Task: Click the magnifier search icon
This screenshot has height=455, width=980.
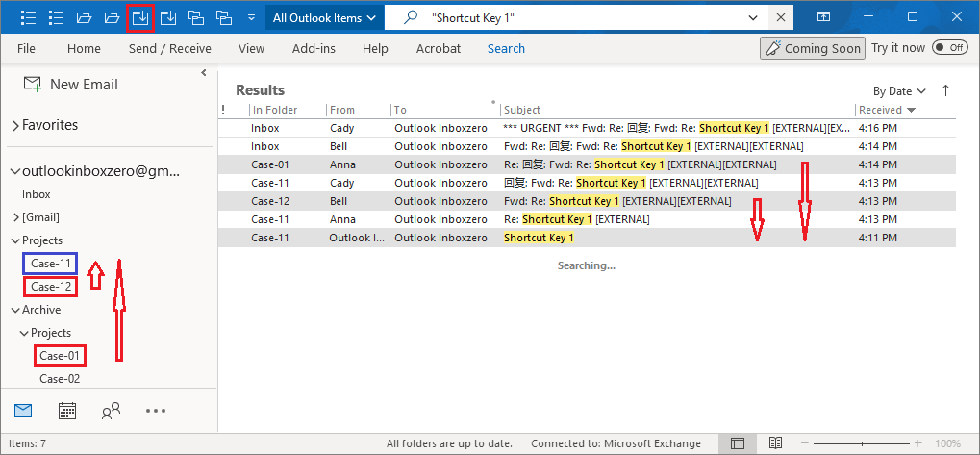Action: pyautogui.click(x=411, y=17)
